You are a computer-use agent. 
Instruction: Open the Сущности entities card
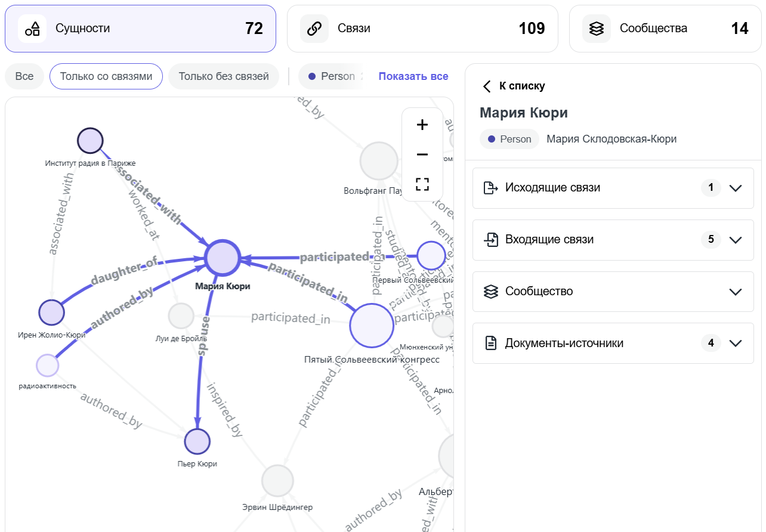[140, 29]
